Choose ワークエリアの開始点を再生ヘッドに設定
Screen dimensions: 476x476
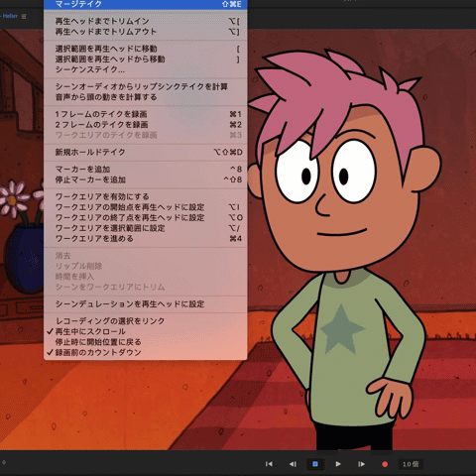pyautogui.click(x=146, y=207)
